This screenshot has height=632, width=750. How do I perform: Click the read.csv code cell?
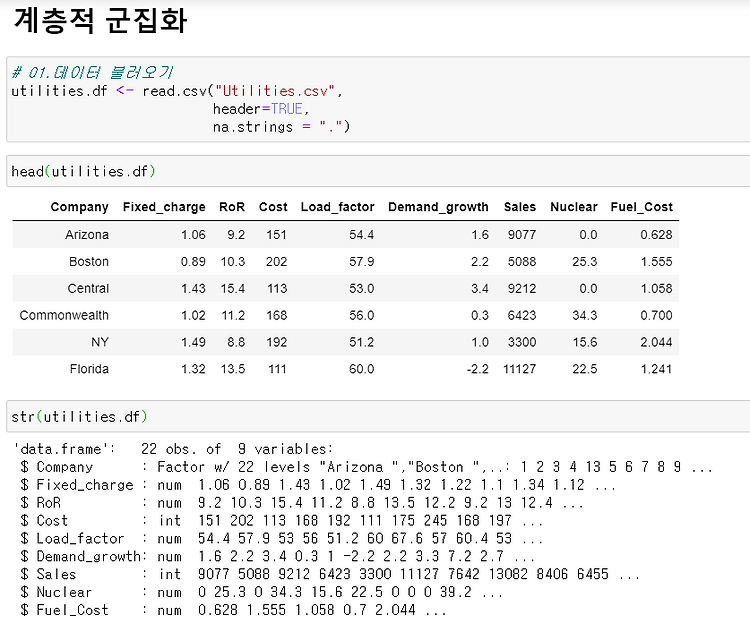[x=378, y=99]
